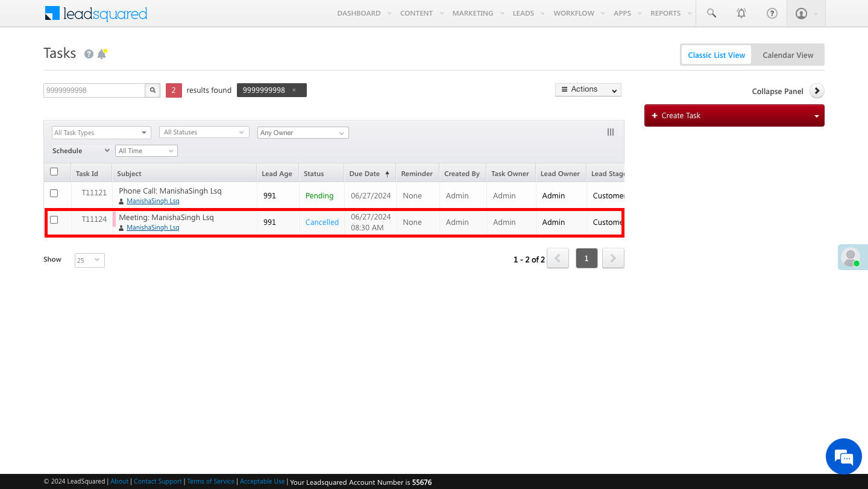The height and width of the screenshot is (489, 868).
Task: Select the checkbox for task T11121
Action: click(54, 194)
